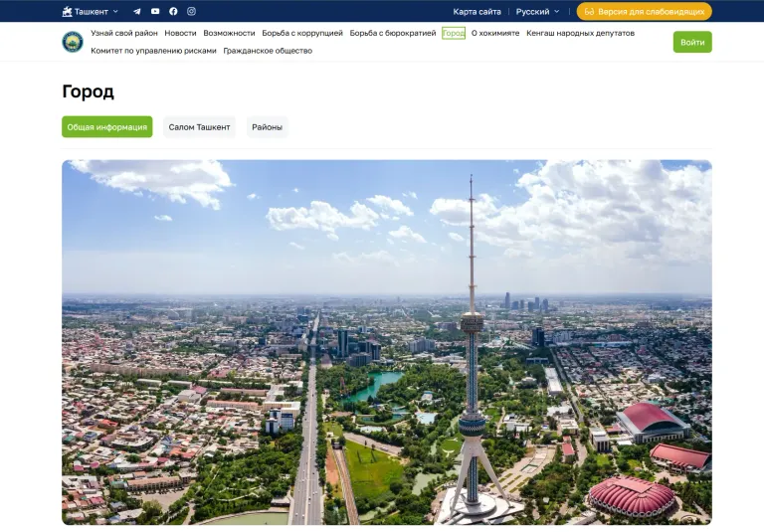Screen dimensions: 764x532
Task: Open Борьба с коррупцией menu item
Action: click(x=302, y=33)
